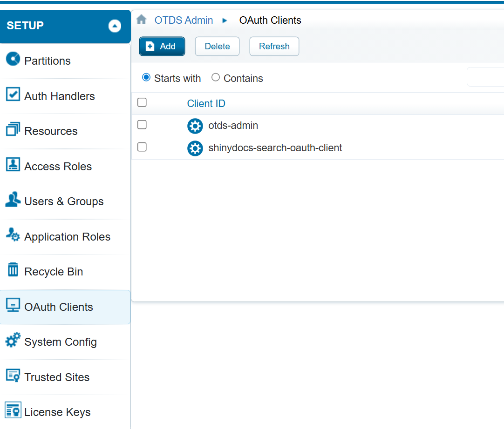Viewport: 504px width, 429px height.
Task: Toggle the select-all header checkbox
Action: coord(143,102)
